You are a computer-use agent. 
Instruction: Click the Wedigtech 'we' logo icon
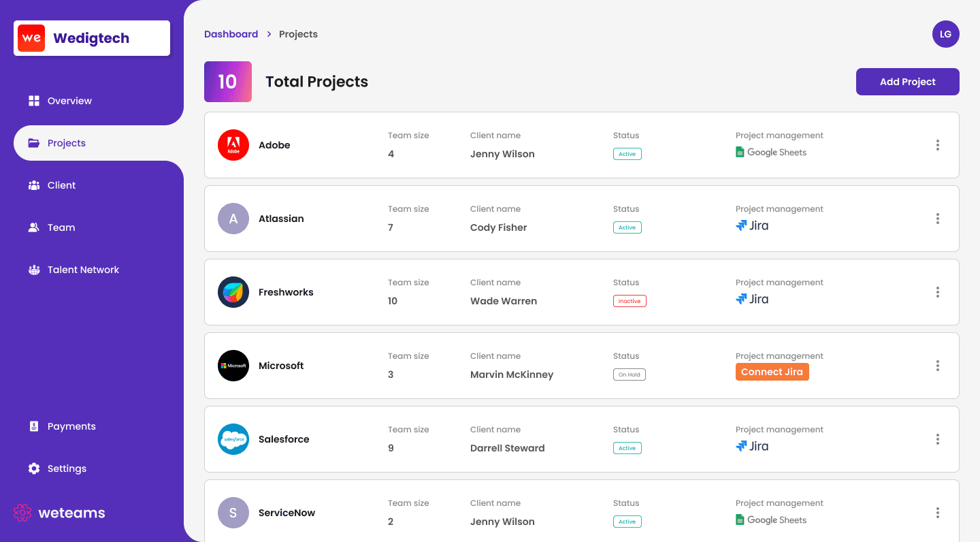click(x=31, y=38)
